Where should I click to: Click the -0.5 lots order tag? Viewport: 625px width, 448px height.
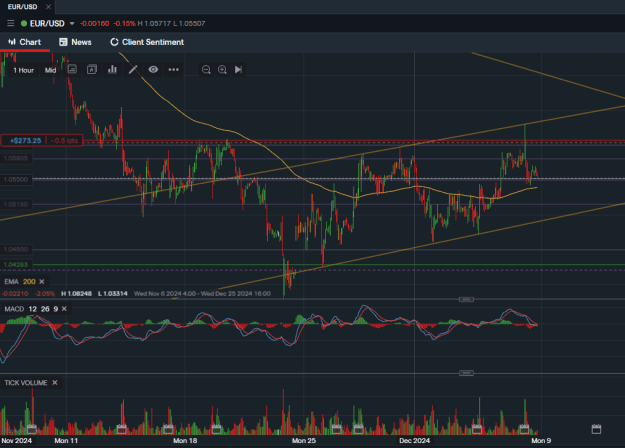[65, 141]
